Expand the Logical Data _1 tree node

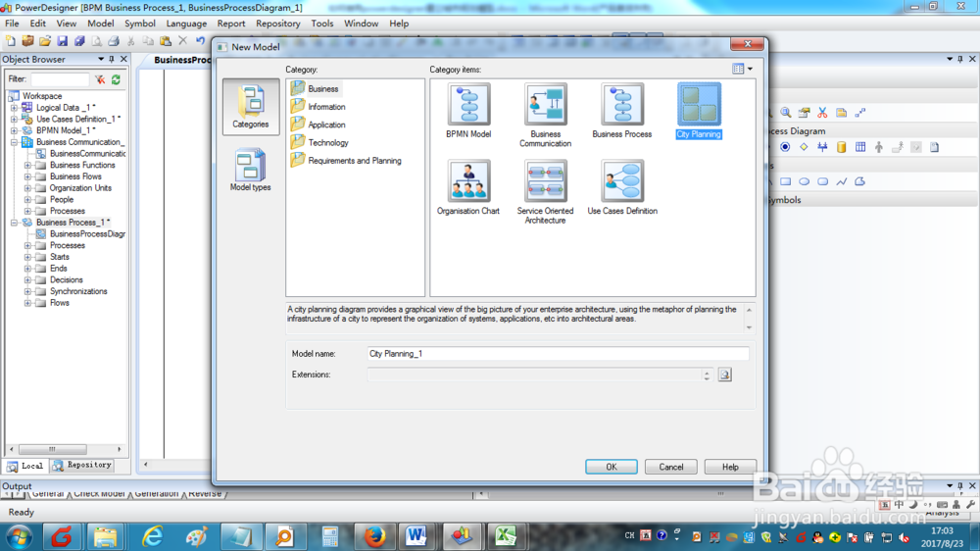[x=14, y=108]
